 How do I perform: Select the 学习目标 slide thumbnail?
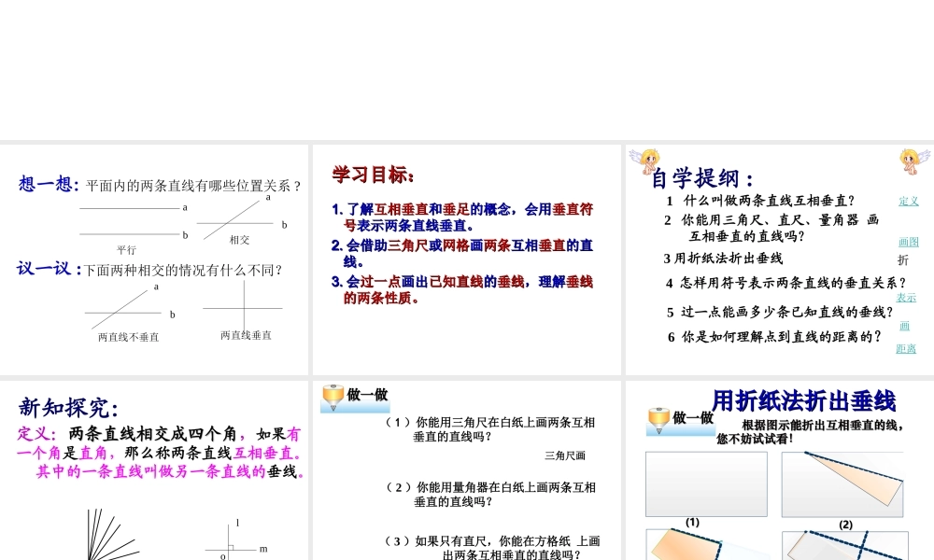coord(466,259)
